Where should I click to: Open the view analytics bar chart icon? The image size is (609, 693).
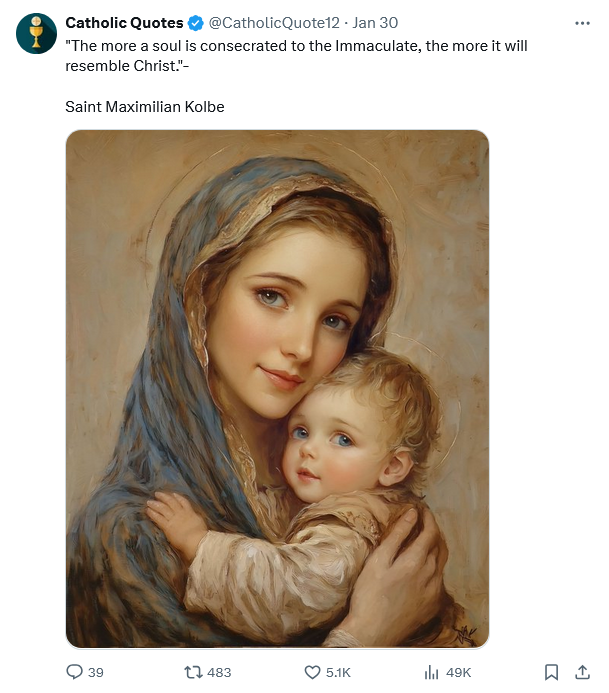coord(432,672)
